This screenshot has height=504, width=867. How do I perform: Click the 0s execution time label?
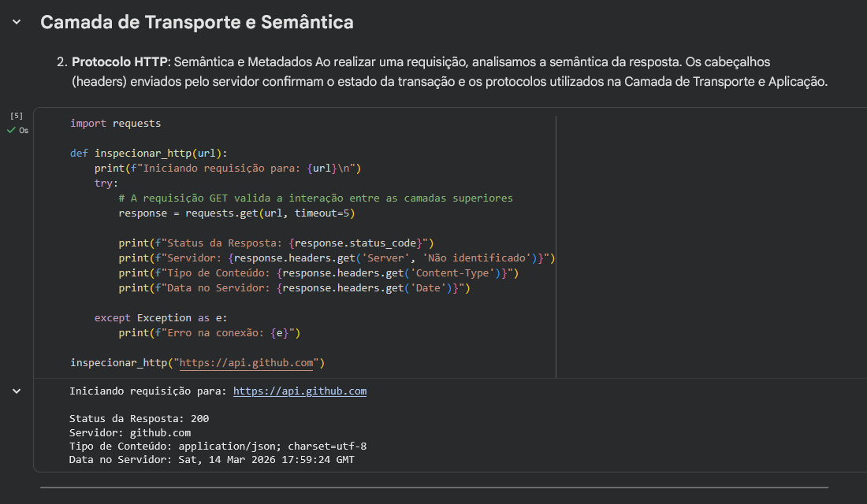[24, 131]
